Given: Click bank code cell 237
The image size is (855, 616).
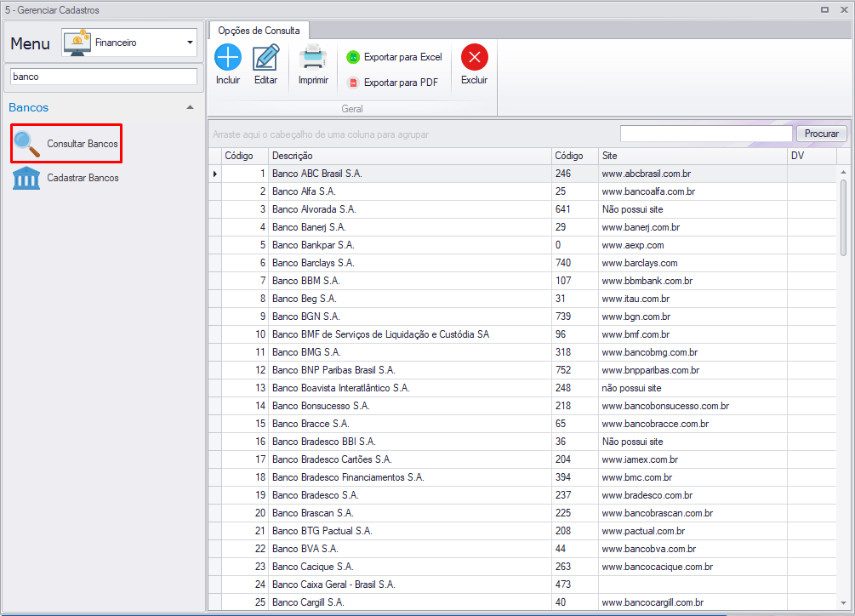Looking at the screenshot, I should (575, 495).
